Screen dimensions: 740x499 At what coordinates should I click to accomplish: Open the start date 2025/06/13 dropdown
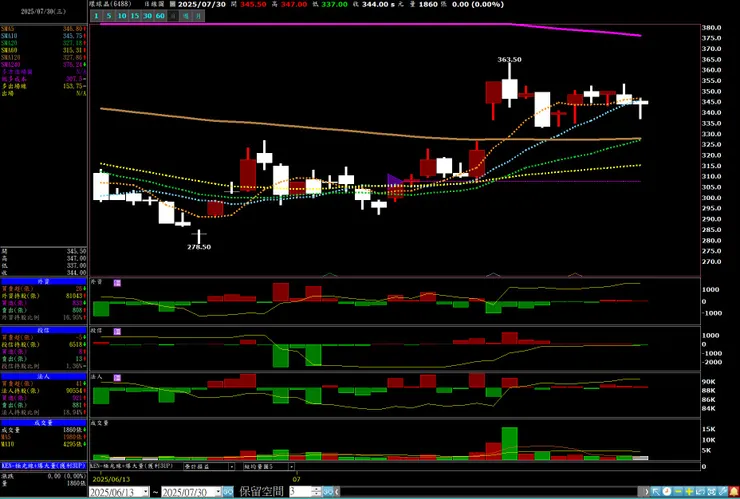[146, 492]
